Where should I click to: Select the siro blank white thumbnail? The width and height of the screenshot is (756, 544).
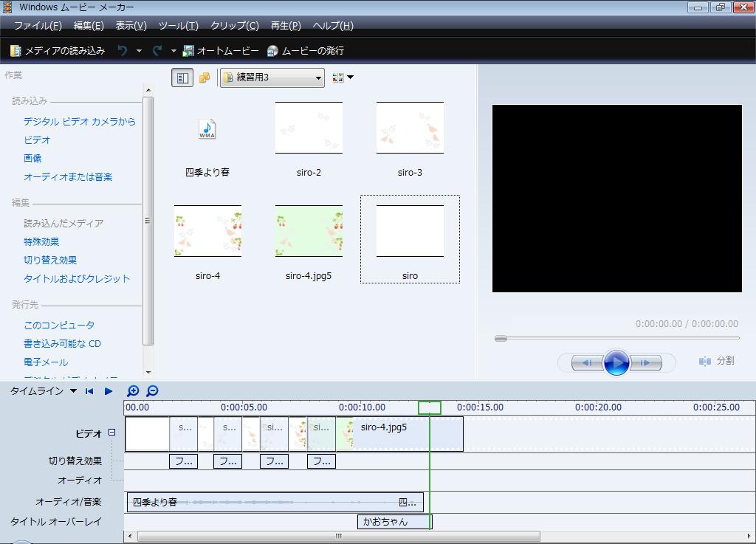[x=410, y=231]
